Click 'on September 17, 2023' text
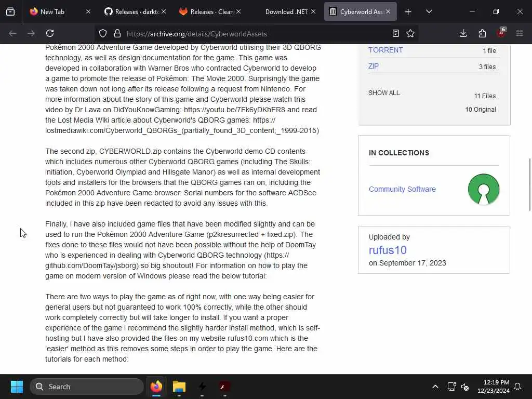This screenshot has width=532, height=399. pyautogui.click(x=407, y=263)
